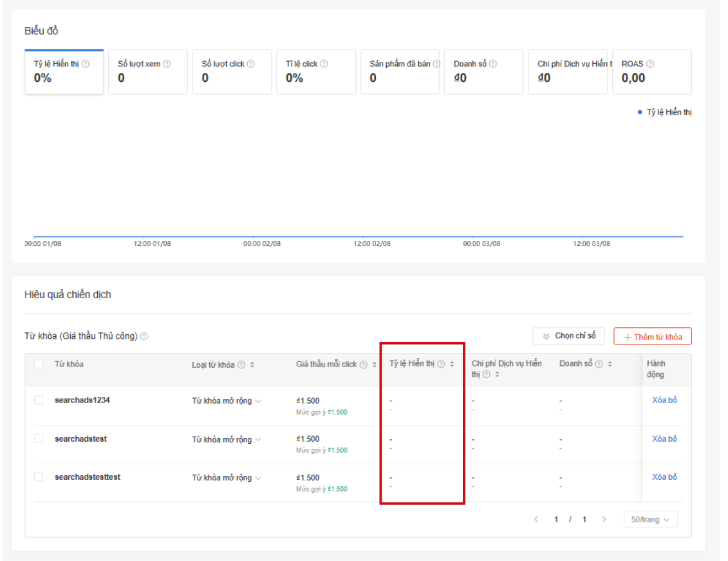Open help icon in Loại từ khóa column header

point(241,365)
